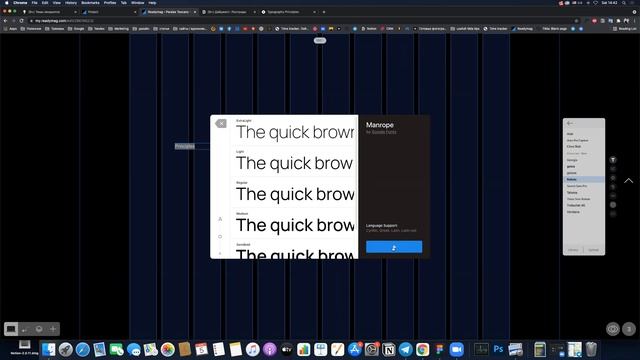Select Times New Roman in the font list
This screenshot has width=640, height=360.
578,199
